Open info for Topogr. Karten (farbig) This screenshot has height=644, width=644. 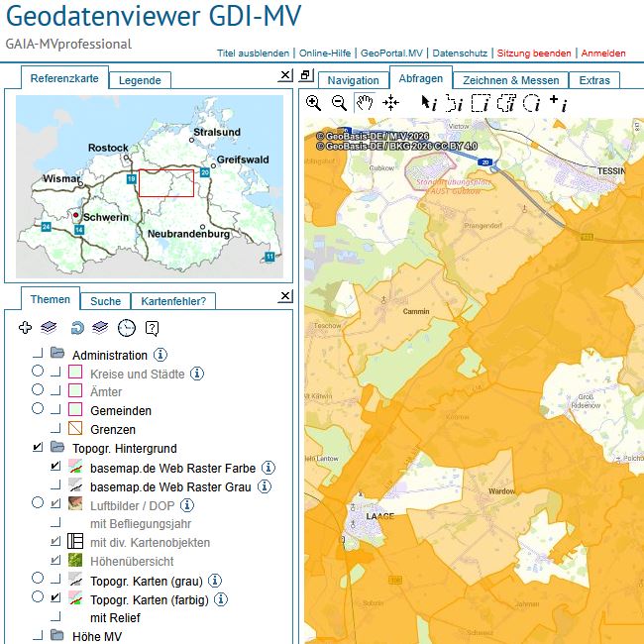(x=221, y=599)
